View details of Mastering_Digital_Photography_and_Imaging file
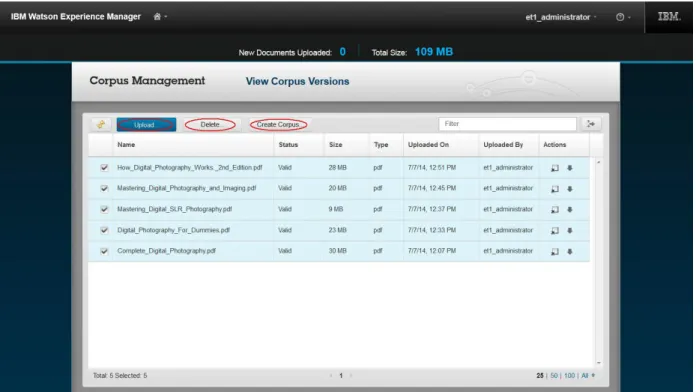The image size is (696, 392). tap(555, 189)
